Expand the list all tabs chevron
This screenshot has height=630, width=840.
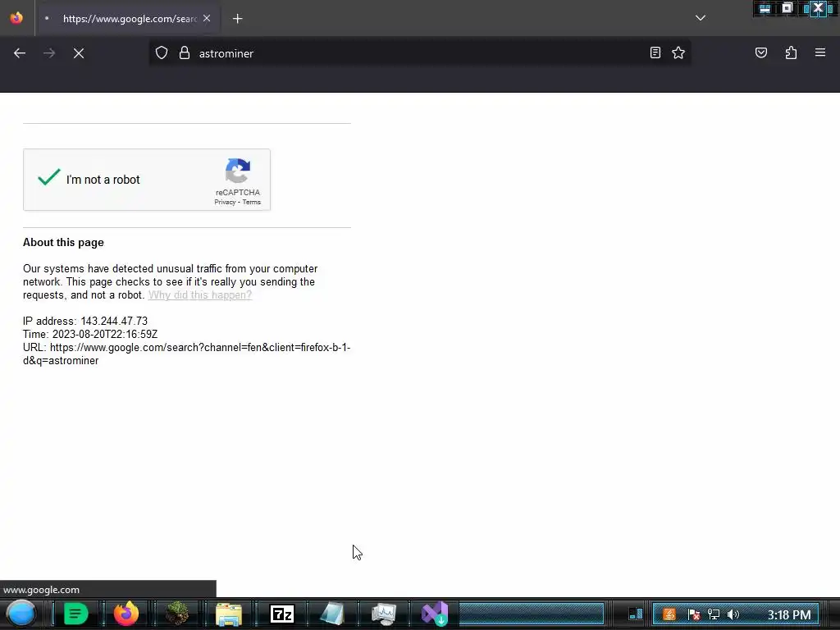pyautogui.click(x=701, y=18)
